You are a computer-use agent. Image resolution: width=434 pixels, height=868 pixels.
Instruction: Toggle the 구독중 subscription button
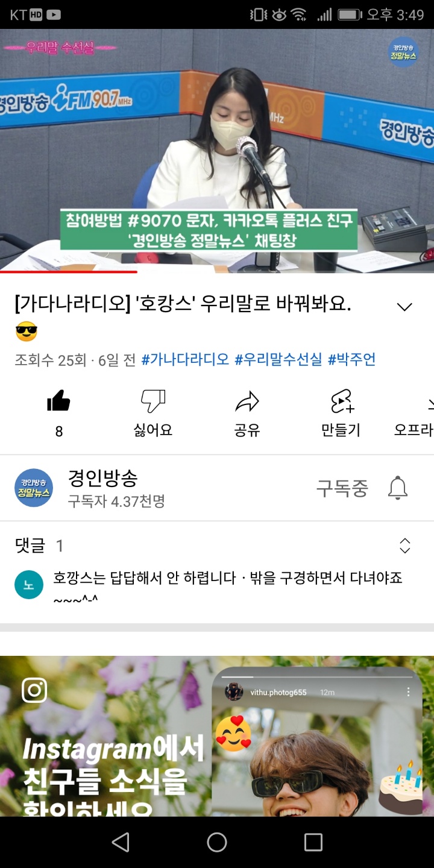tap(342, 488)
